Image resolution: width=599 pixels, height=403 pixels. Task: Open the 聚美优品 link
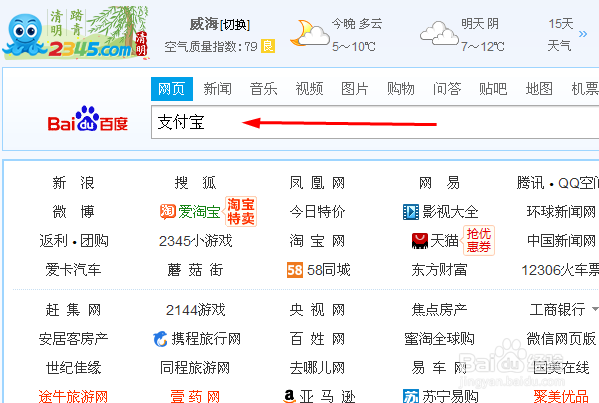tap(561, 397)
